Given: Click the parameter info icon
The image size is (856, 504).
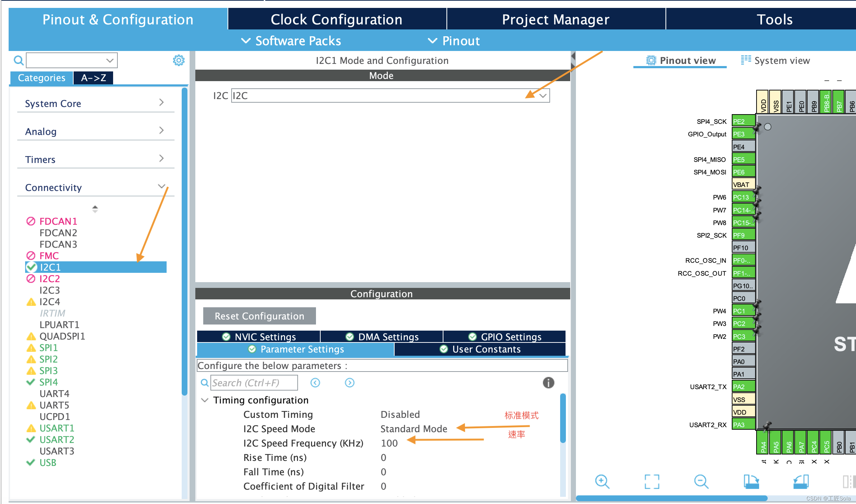Looking at the screenshot, I should click(548, 383).
